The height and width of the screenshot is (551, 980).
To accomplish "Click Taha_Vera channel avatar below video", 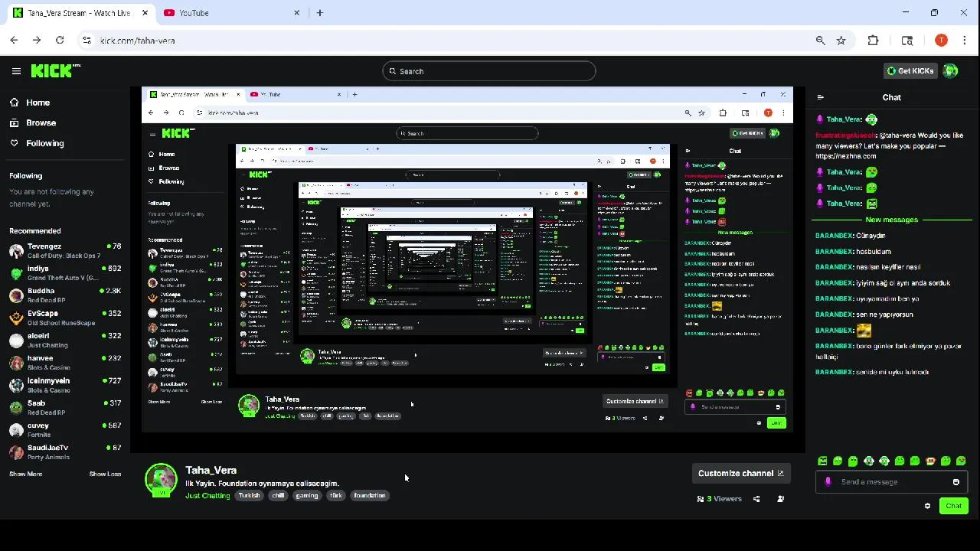I will pos(161,479).
